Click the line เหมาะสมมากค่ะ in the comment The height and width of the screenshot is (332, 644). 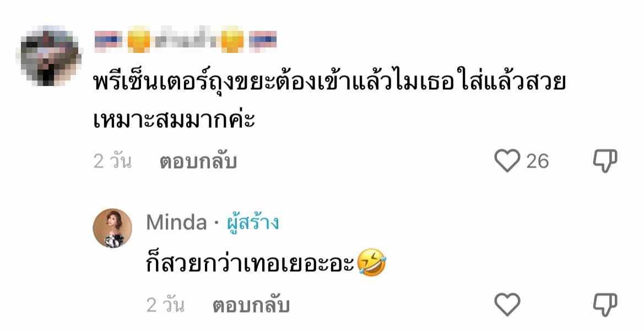point(175,119)
